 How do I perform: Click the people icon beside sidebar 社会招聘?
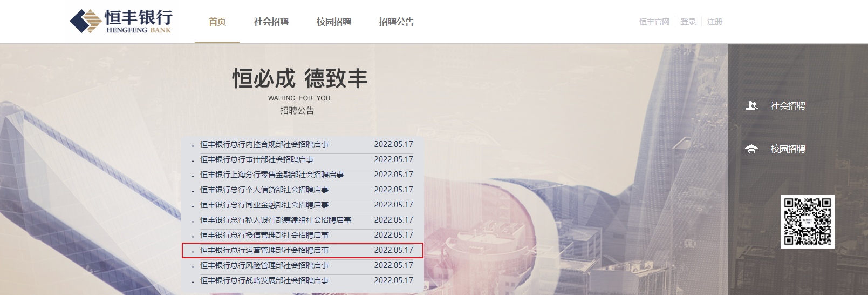click(x=751, y=105)
